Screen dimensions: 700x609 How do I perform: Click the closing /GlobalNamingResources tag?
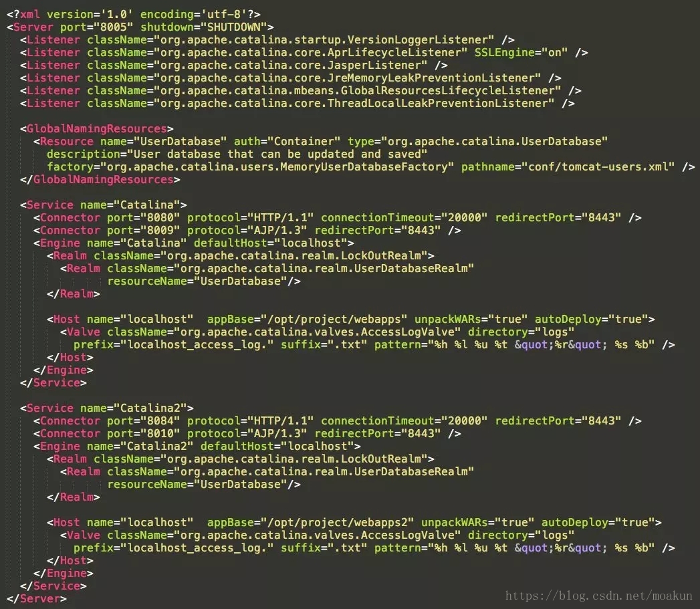(100, 180)
